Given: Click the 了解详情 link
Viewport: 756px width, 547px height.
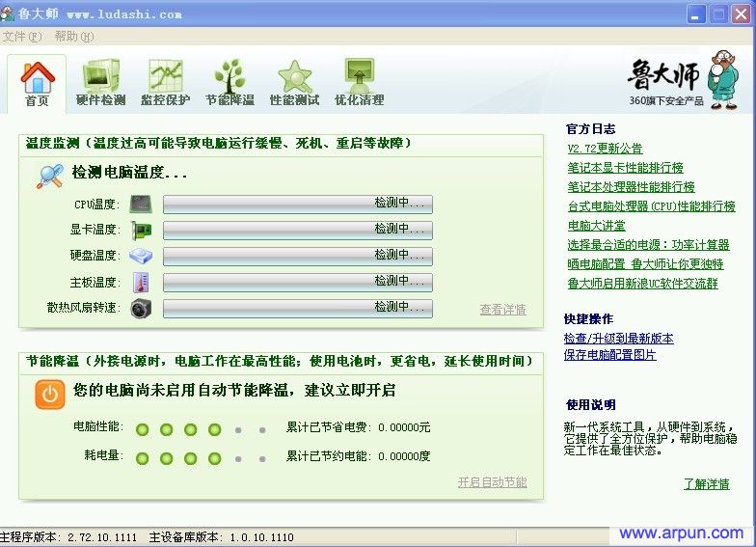Looking at the screenshot, I should pyautogui.click(x=706, y=484).
